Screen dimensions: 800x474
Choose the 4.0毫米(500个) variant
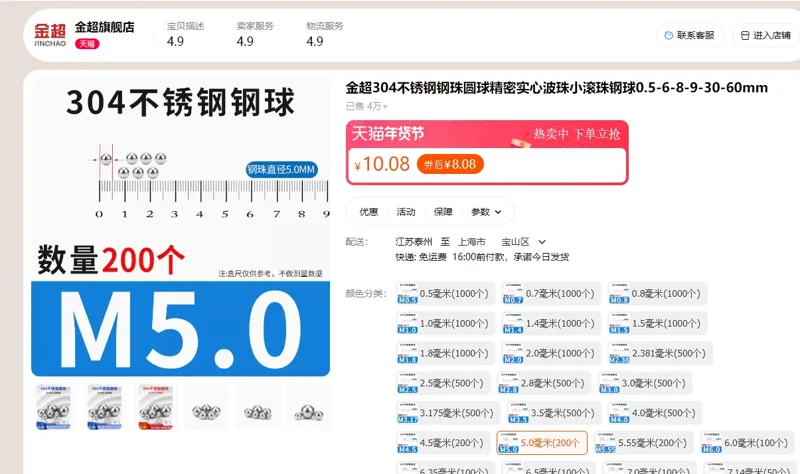[x=655, y=413]
